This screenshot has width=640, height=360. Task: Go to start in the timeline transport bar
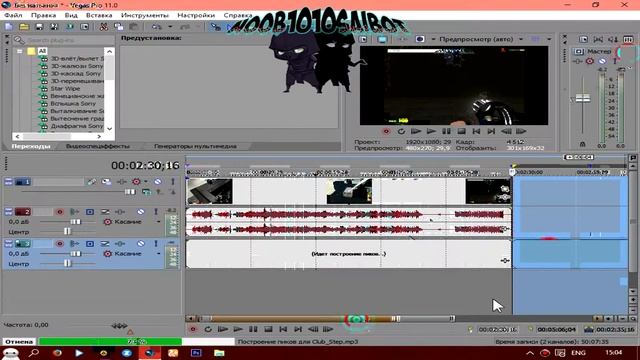(x=283, y=329)
